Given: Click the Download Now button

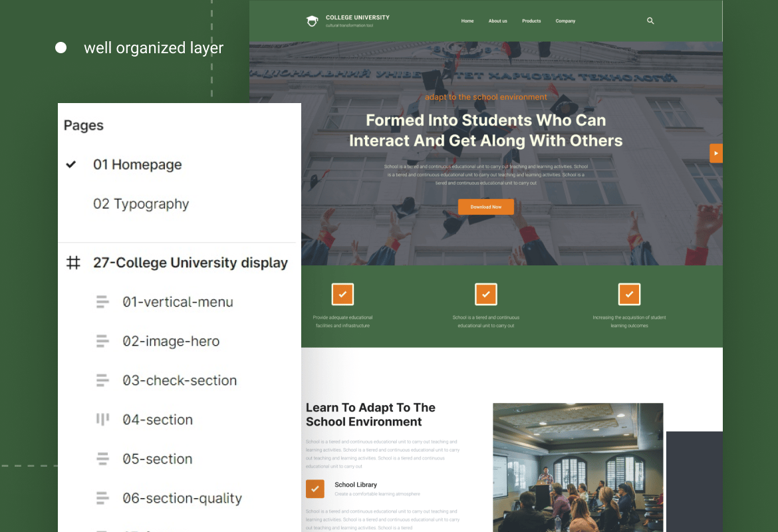Looking at the screenshot, I should pos(486,207).
